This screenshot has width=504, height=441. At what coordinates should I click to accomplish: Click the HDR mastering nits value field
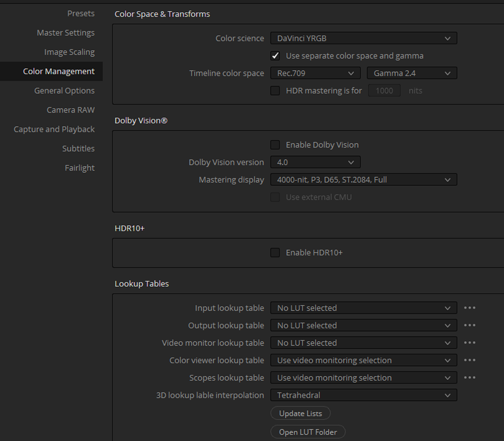384,90
